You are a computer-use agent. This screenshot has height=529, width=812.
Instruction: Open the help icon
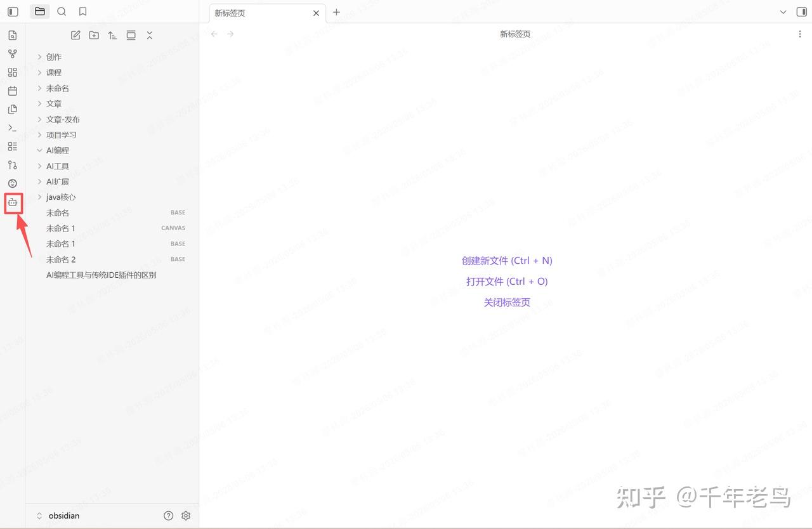[x=168, y=516]
